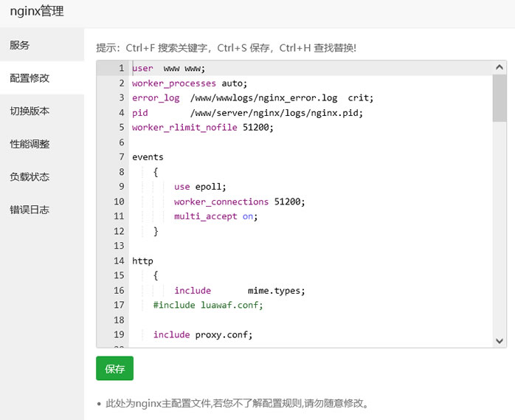Click line number 1 in the gutter
The image size is (515, 420).
pyautogui.click(x=121, y=69)
